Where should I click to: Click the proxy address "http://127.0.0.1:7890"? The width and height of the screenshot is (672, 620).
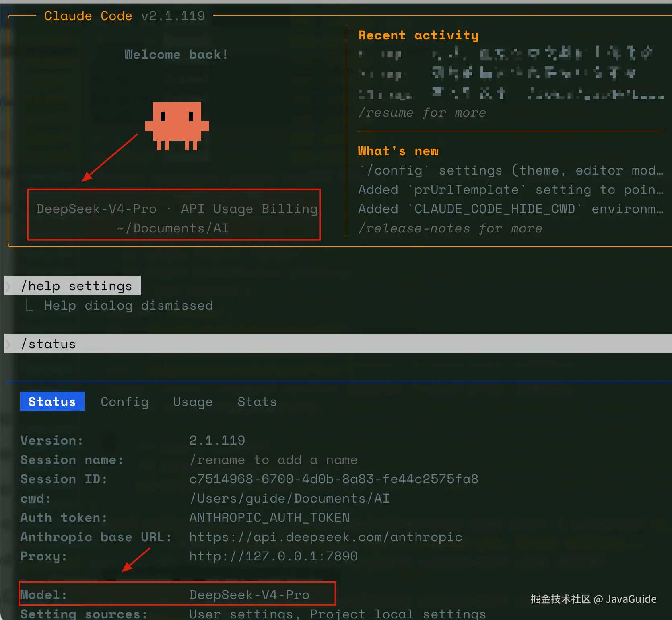tap(274, 556)
